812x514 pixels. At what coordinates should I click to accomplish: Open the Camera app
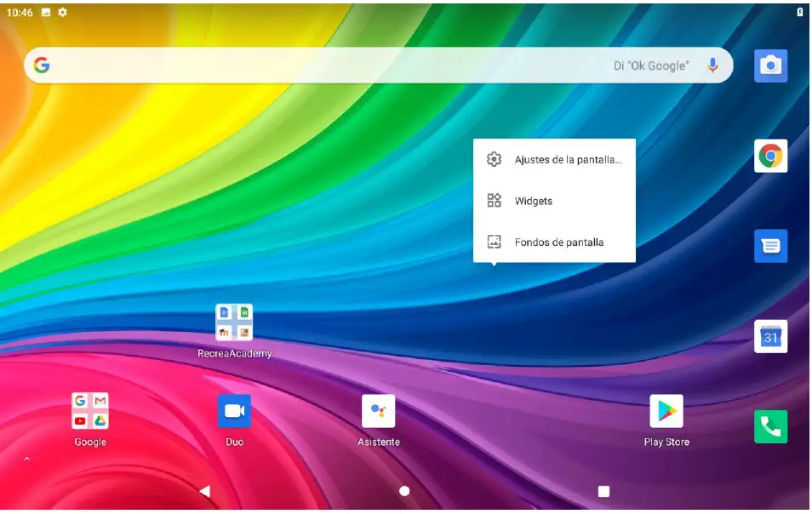pyautogui.click(x=770, y=66)
